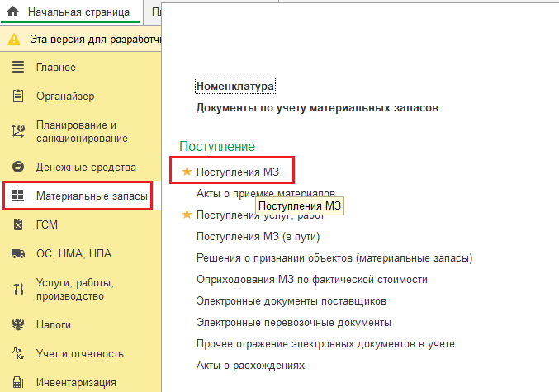
Task: Click the home icon on Начальная страница tab
Action: point(12,12)
